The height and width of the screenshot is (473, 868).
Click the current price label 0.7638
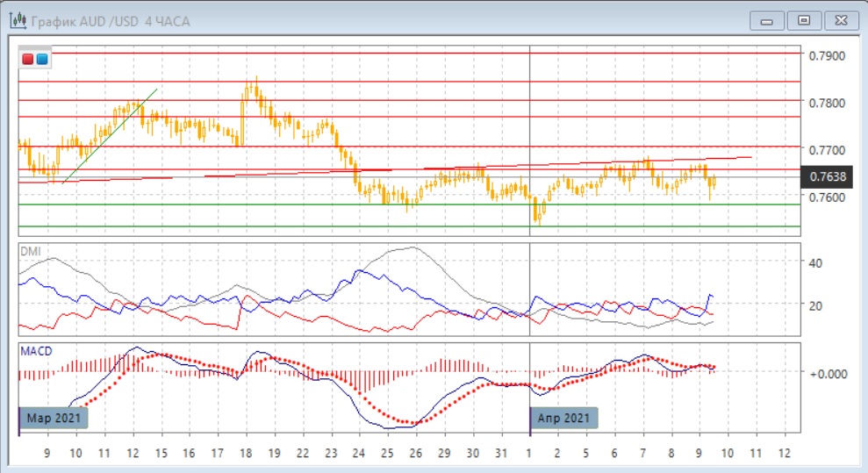coord(828,177)
